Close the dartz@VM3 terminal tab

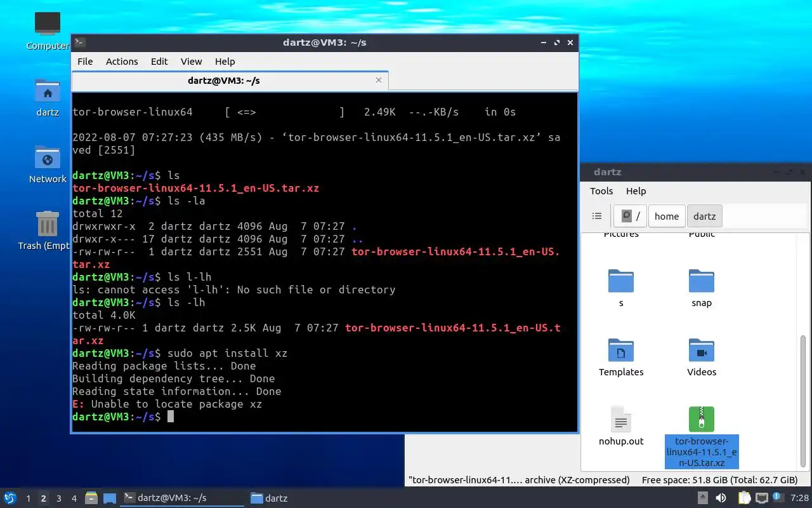(379, 80)
